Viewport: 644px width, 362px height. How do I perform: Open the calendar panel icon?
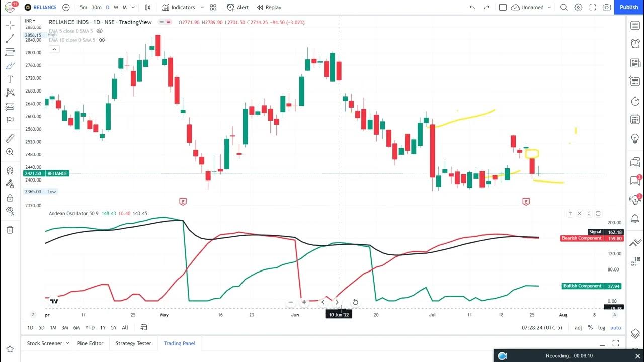point(635,119)
